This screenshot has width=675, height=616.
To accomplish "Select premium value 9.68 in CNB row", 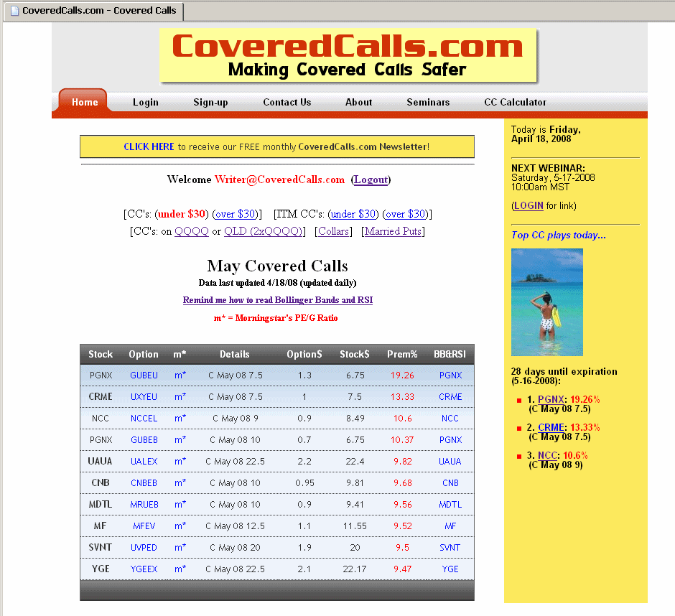I will click(x=403, y=483).
